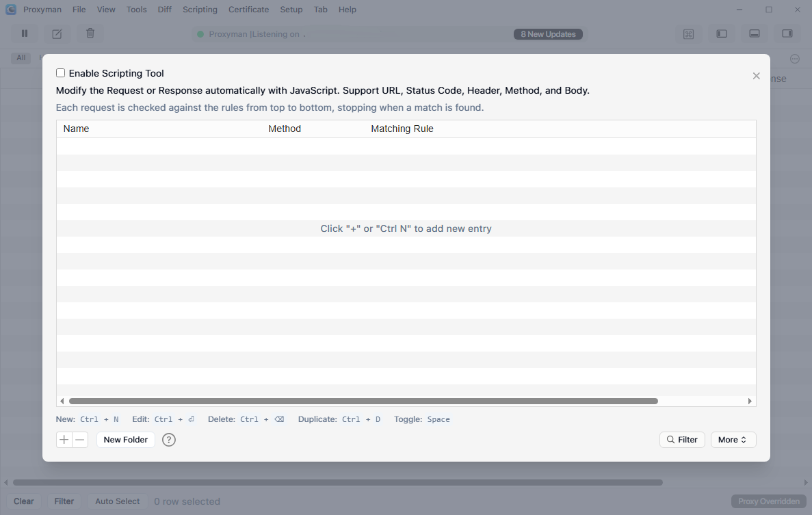Expand the More dropdown

(x=733, y=440)
